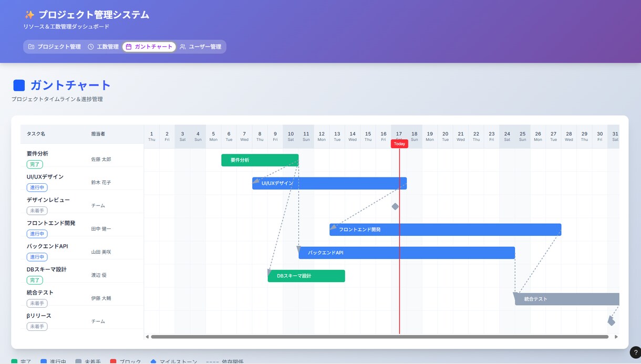Select the デザインレビュー milestone diamond

click(395, 206)
